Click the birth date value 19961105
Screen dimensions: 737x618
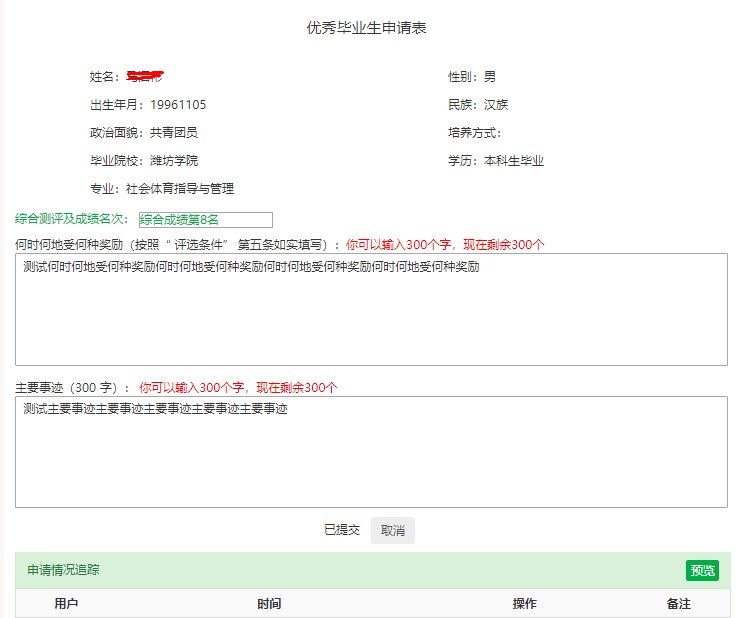[178, 105]
